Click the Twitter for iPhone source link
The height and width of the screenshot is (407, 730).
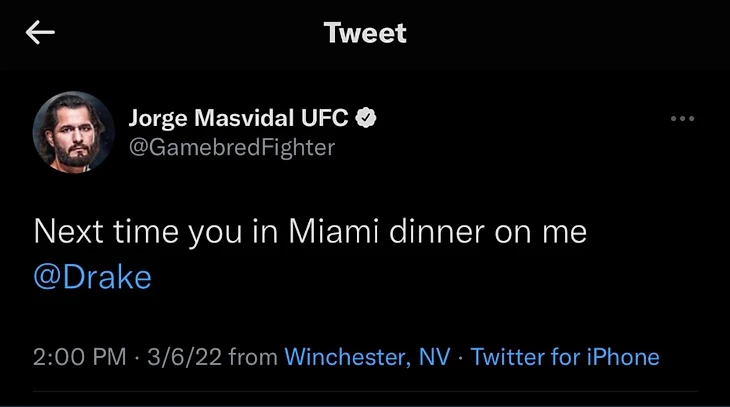point(565,357)
